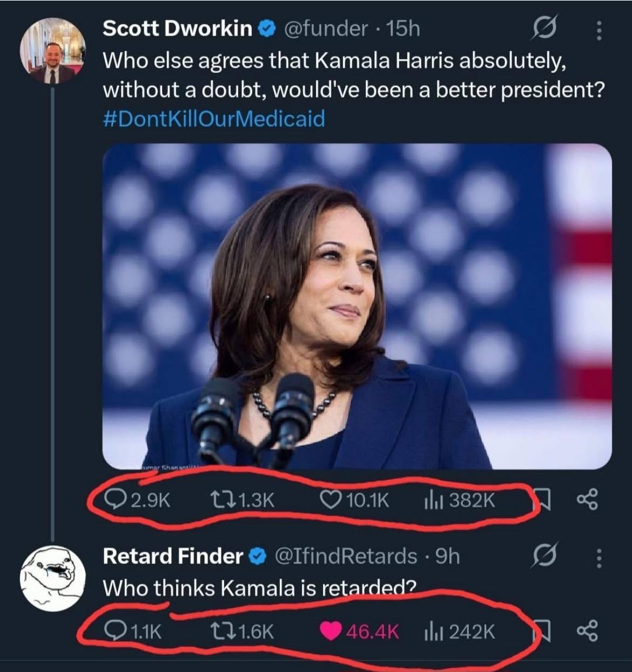
Task: Open the #DontKillOurMedicaid hashtag
Action: coord(214,118)
